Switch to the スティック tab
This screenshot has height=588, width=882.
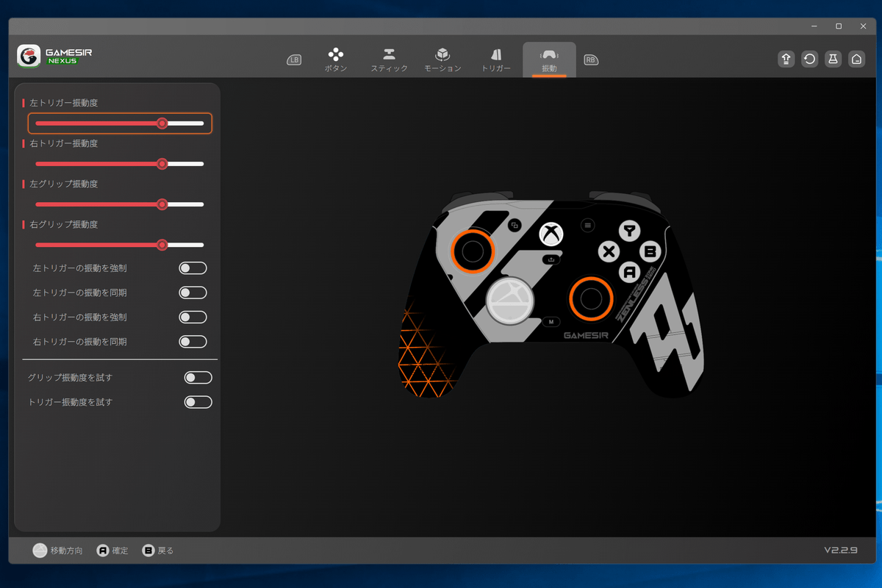click(x=389, y=60)
